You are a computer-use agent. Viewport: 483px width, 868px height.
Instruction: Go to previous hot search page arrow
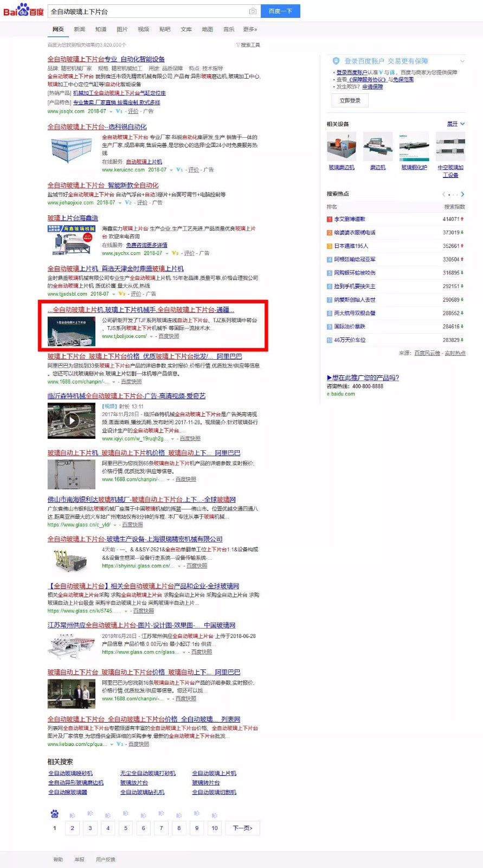click(x=443, y=194)
